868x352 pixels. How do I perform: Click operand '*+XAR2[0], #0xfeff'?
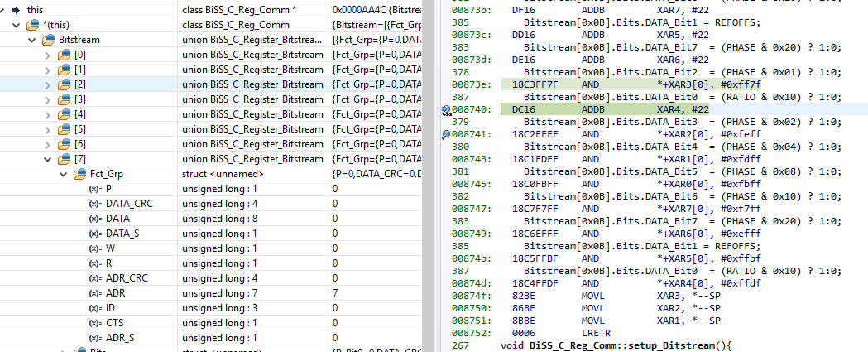(x=709, y=135)
